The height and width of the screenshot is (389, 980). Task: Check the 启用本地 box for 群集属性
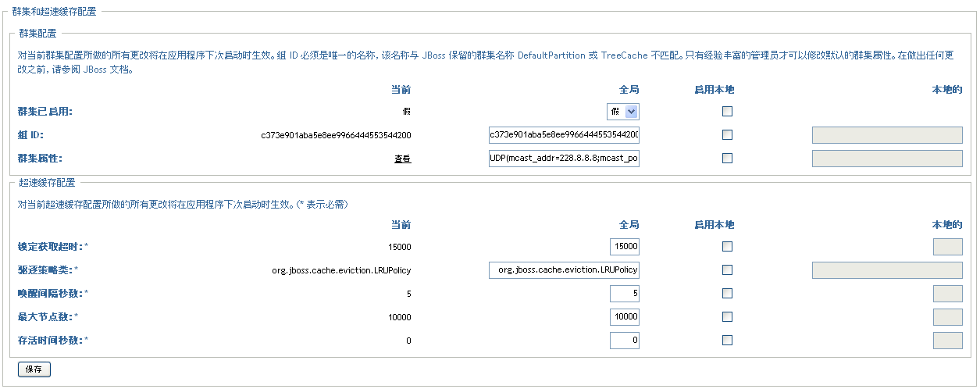(727, 159)
